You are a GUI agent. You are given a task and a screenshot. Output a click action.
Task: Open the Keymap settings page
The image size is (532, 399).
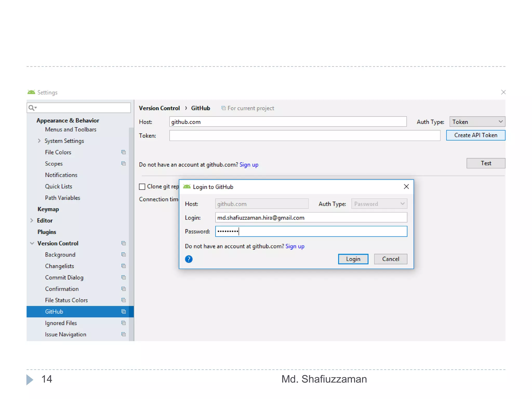point(48,209)
